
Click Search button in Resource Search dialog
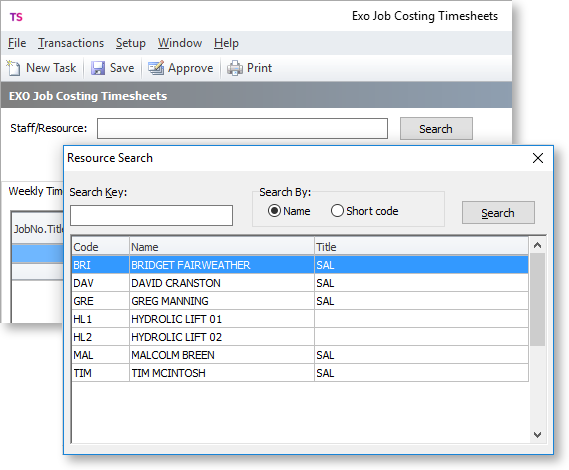click(498, 213)
